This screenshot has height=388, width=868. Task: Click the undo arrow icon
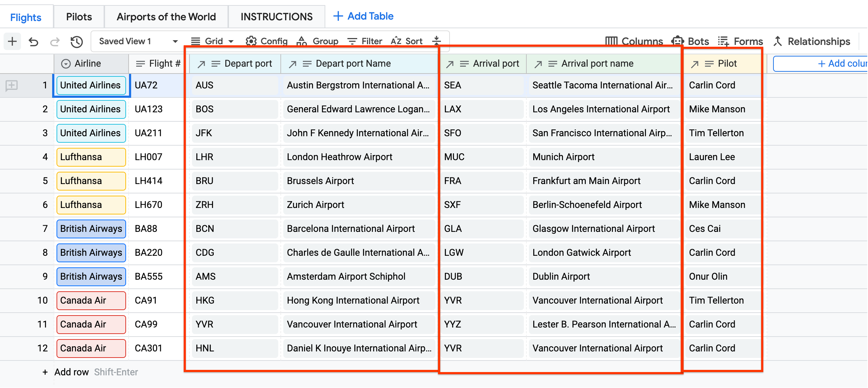[x=33, y=42]
